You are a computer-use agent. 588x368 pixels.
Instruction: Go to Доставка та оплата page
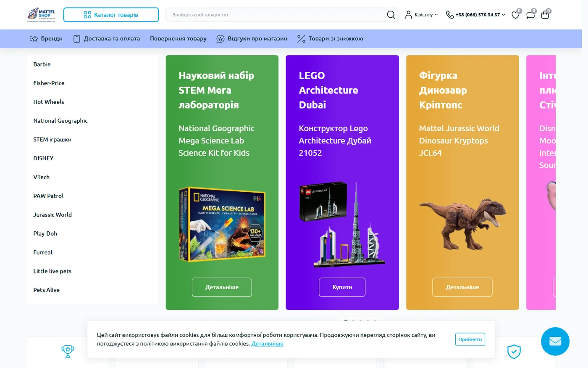tap(107, 39)
